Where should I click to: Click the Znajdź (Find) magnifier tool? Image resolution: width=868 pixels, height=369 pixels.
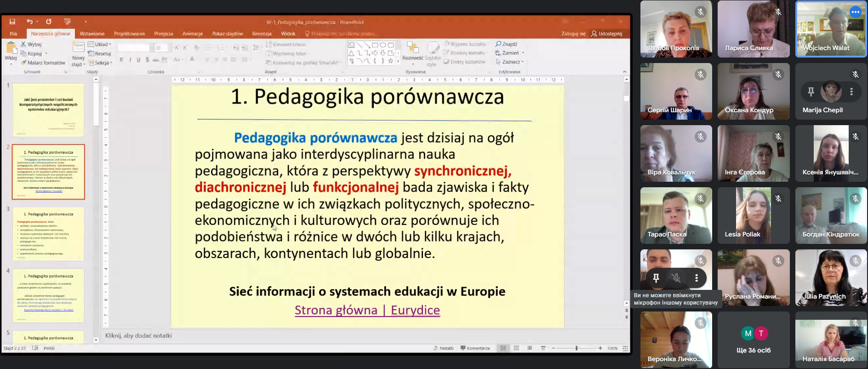click(506, 44)
